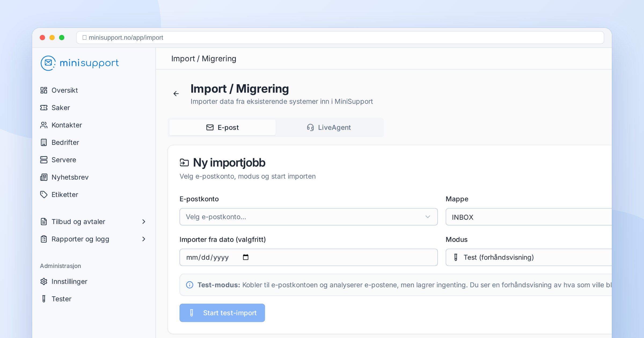Click the Oversikt dashboard icon
The height and width of the screenshot is (338, 644).
point(44,90)
